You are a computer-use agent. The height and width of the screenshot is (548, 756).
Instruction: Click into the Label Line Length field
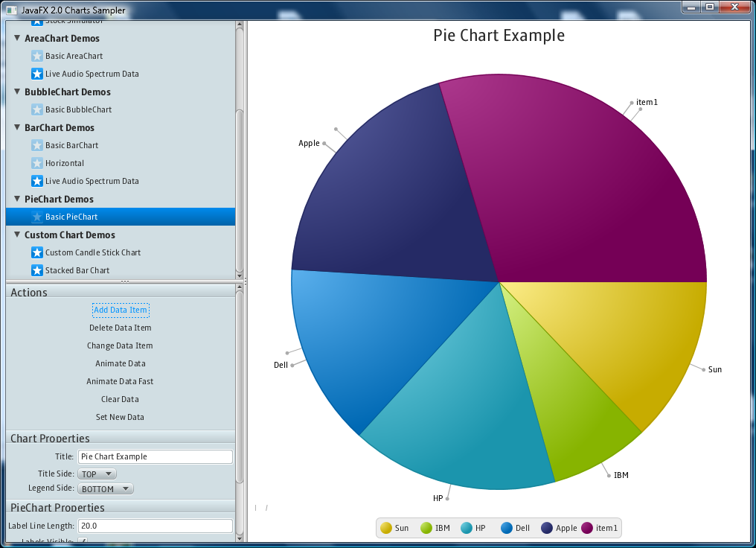click(x=155, y=526)
